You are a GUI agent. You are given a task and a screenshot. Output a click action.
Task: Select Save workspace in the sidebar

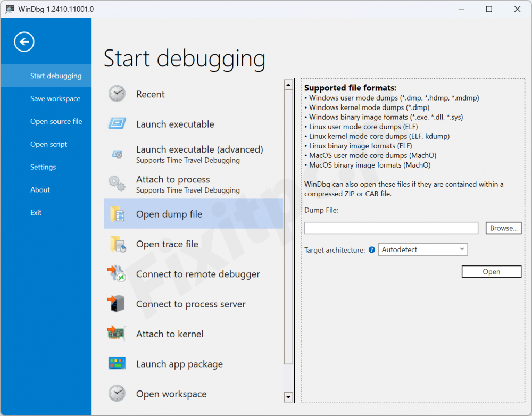coord(55,99)
